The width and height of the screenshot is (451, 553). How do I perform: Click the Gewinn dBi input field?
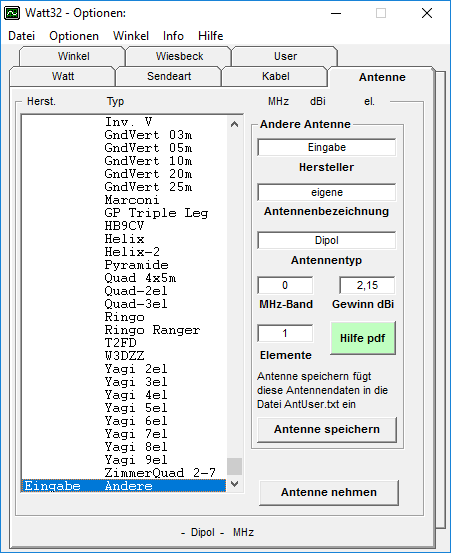[x=367, y=285]
